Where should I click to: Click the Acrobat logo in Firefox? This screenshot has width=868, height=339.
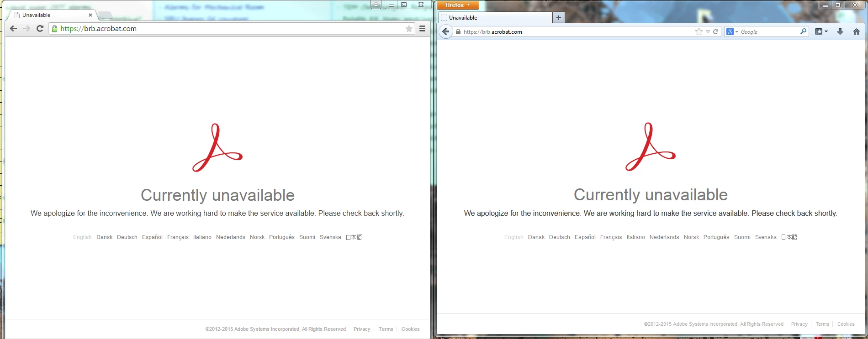tap(651, 147)
